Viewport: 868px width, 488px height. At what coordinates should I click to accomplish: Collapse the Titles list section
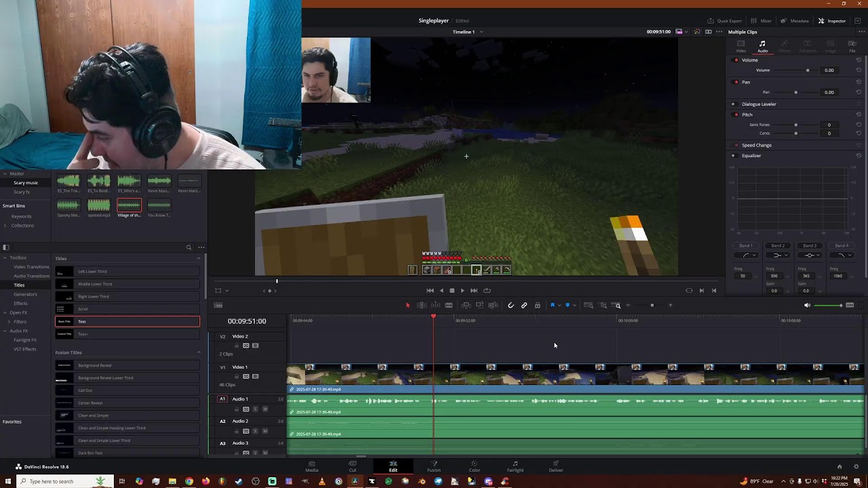(x=199, y=258)
